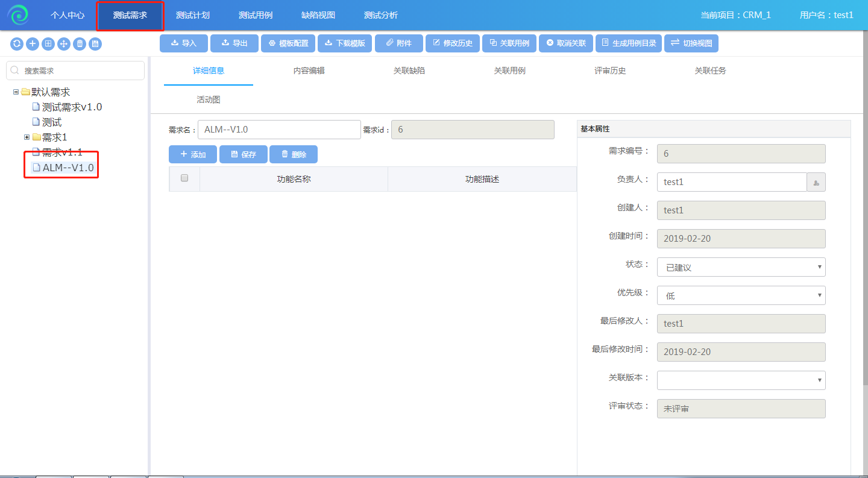The width and height of the screenshot is (868, 478).
Task: Tick the select-all checkbox in the table header
Action: 184,178
